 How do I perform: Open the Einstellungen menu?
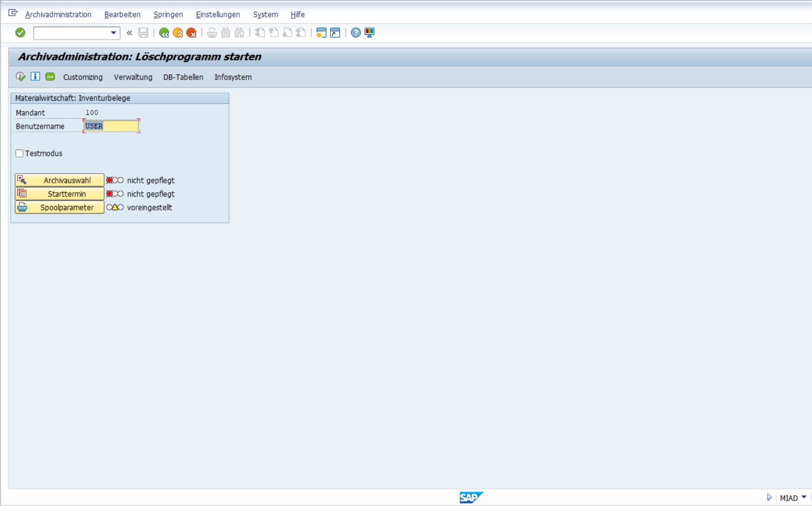[218, 15]
